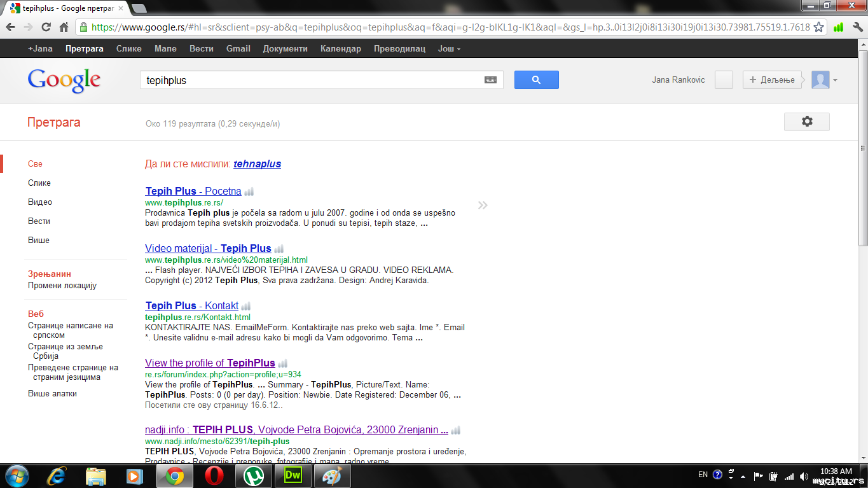Expand the account dropdown arrow beside avatar
The image size is (868, 488).
click(835, 80)
